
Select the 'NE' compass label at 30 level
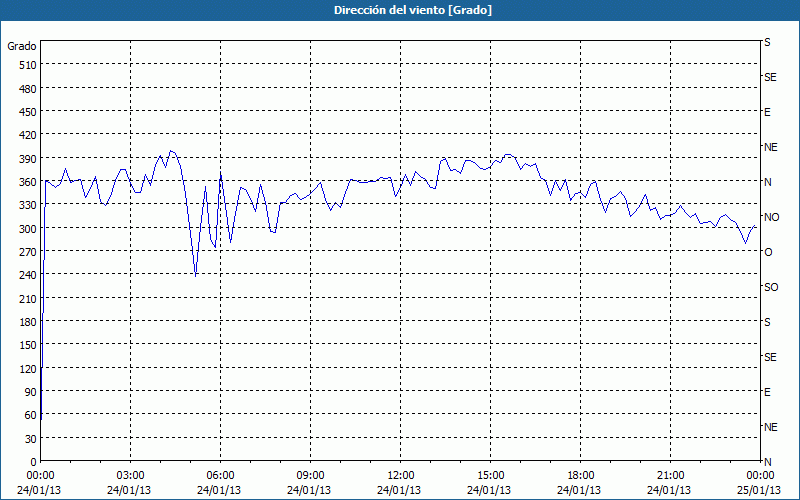[x=770, y=427]
